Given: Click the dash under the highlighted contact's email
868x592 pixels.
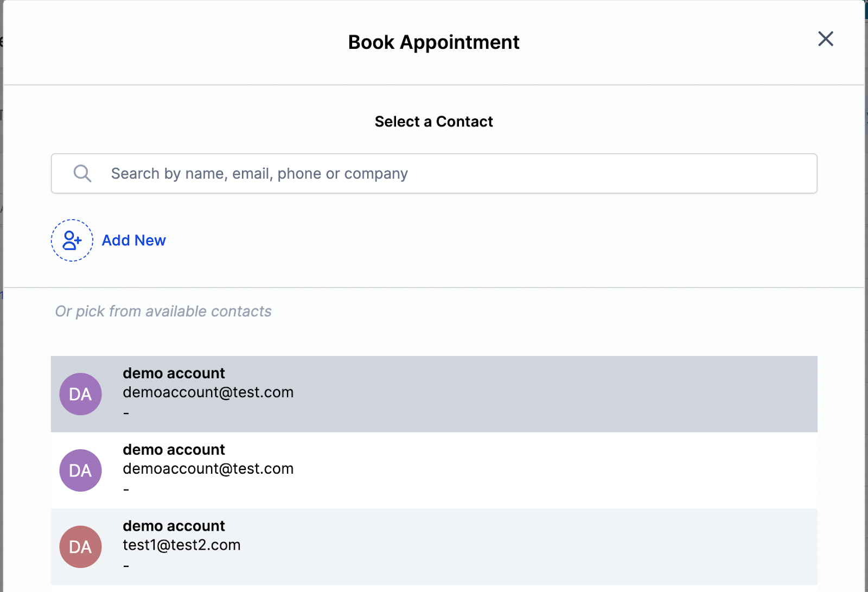Looking at the screenshot, I should pos(126,414).
